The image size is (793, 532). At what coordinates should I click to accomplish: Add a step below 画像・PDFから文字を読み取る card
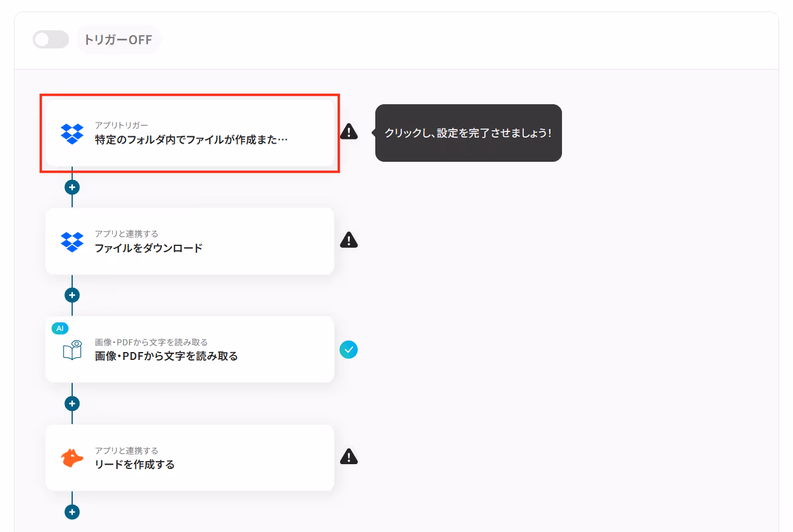tap(72, 404)
